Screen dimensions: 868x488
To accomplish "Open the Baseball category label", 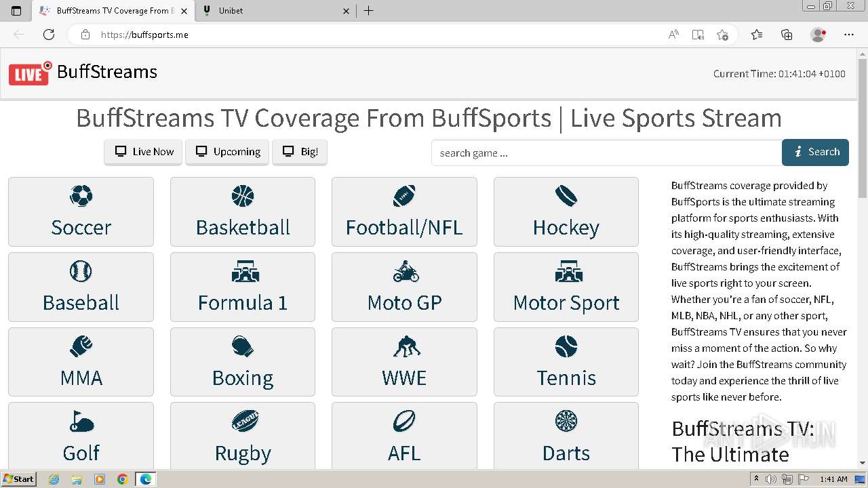I will [x=81, y=302].
